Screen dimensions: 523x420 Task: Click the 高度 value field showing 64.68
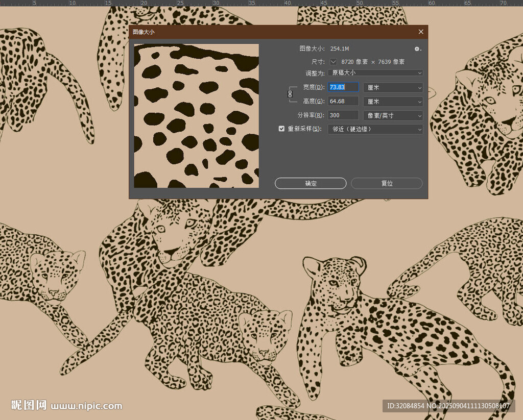pyautogui.click(x=343, y=102)
